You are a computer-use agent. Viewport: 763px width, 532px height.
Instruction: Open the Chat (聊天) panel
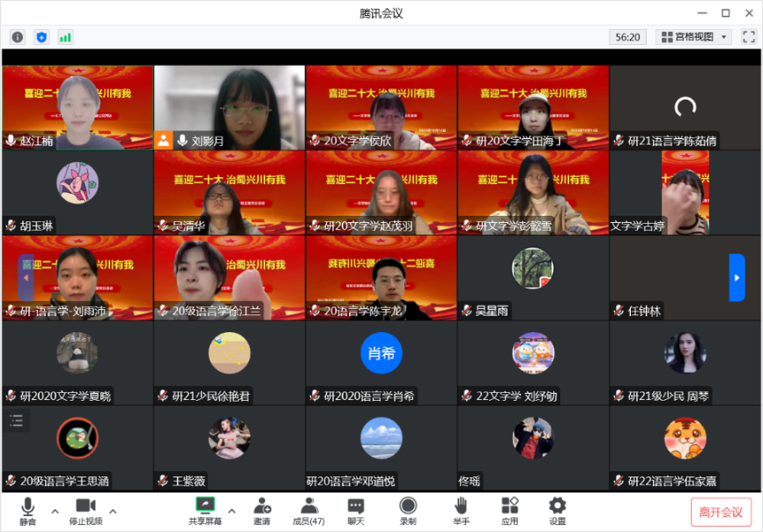pos(355,510)
